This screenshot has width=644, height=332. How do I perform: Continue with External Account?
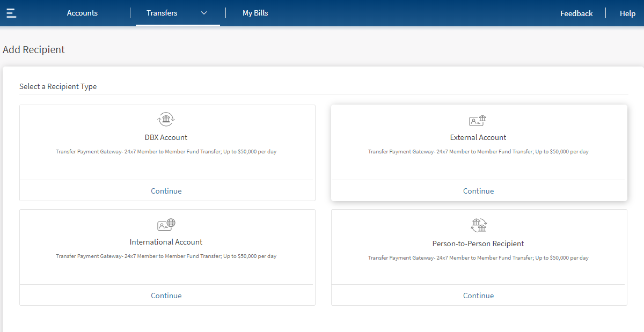click(x=478, y=191)
